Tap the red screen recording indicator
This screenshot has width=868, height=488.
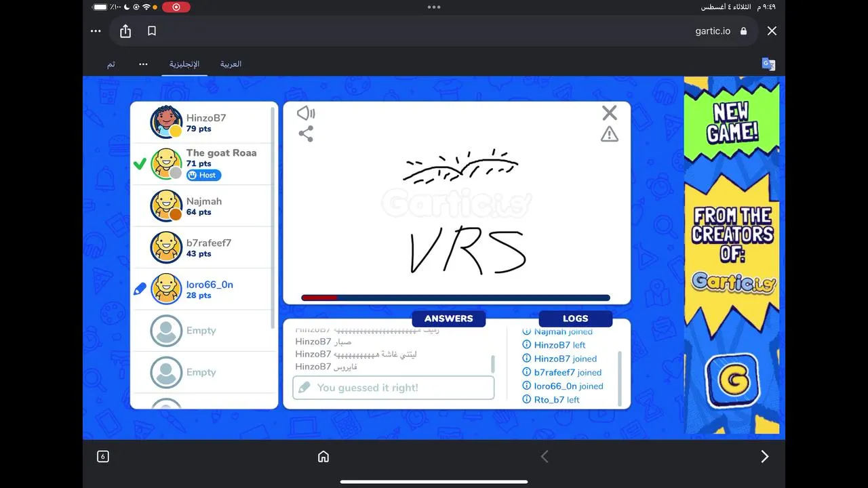pos(176,7)
